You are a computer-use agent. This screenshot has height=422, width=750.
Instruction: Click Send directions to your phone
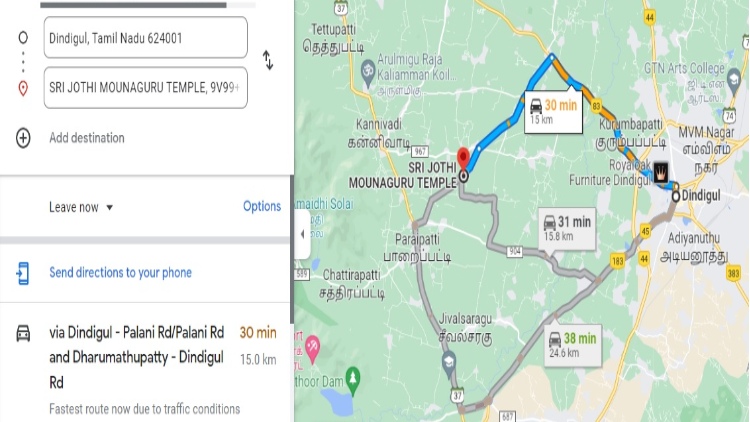(x=121, y=273)
